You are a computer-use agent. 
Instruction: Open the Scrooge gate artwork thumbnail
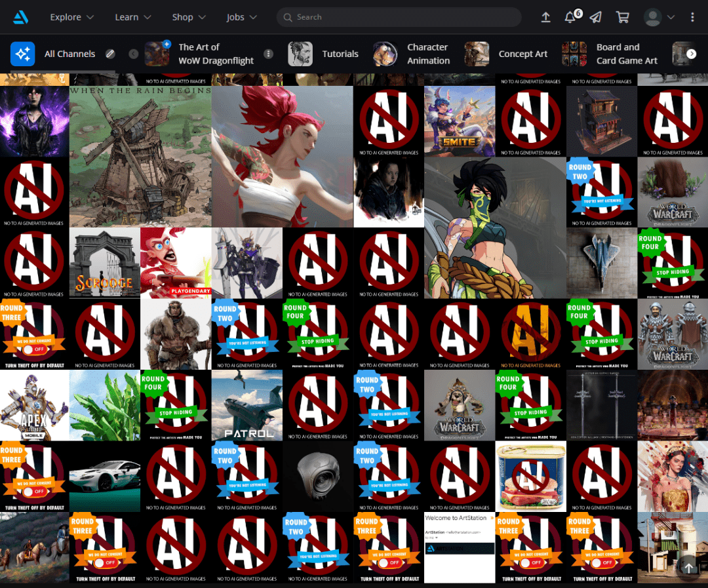click(105, 263)
